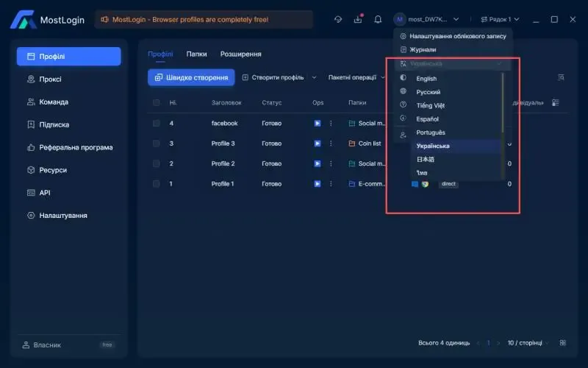This screenshot has width=588, height=368.
Task: Launch Profile 1 using the play icon
Action: pos(318,184)
